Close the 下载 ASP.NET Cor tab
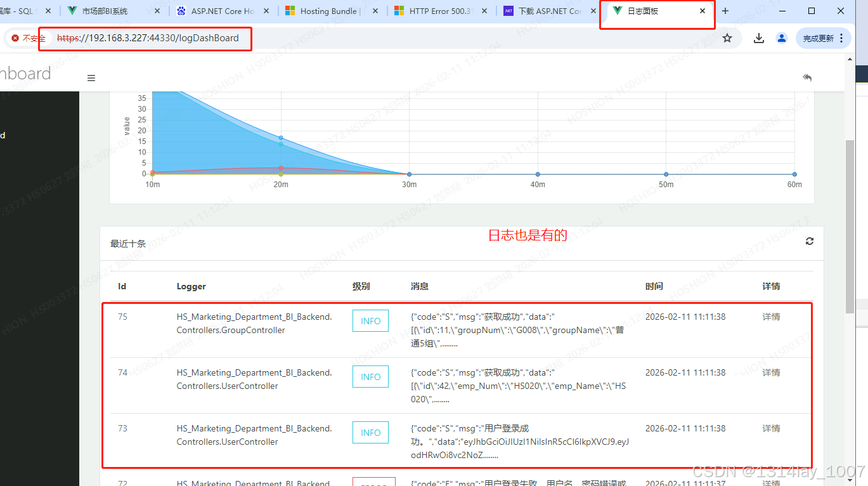This screenshot has height=486, width=868. [x=593, y=11]
